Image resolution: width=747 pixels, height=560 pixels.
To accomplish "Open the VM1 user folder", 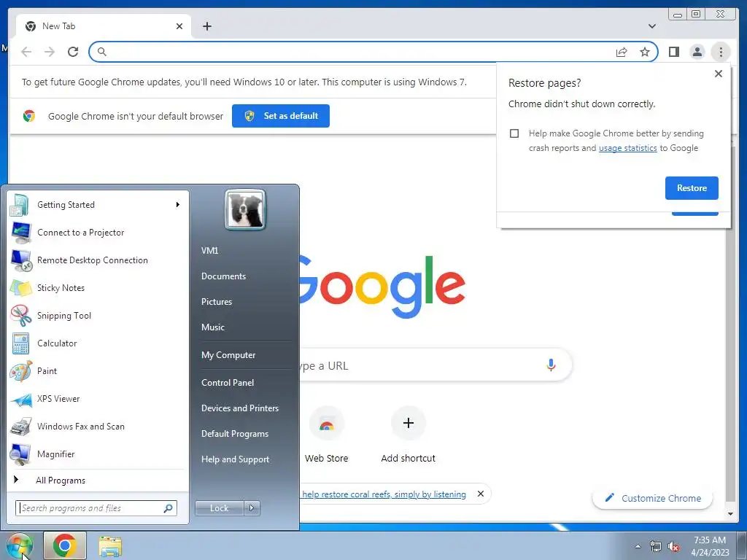I will pyautogui.click(x=209, y=251).
